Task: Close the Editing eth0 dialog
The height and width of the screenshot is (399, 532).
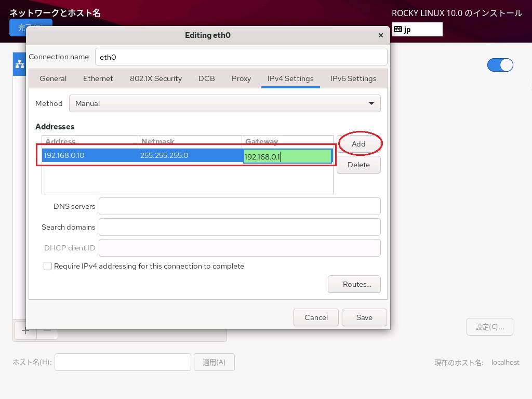Action: 380,35
